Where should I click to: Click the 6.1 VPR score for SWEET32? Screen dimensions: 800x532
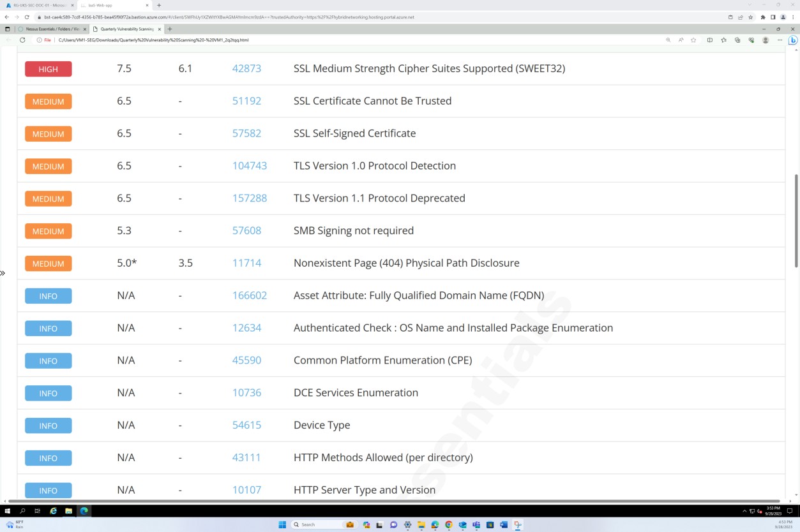click(x=185, y=68)
